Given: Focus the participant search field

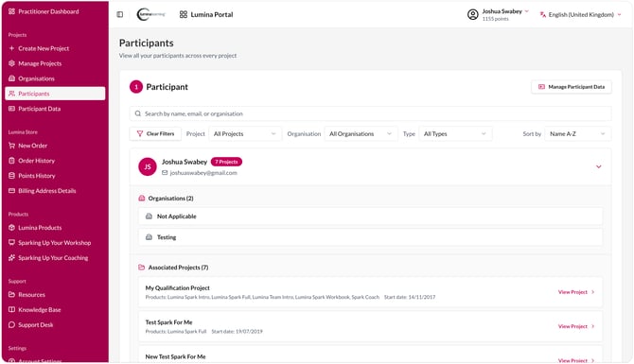Looking at the screenshot, I should pos(370,113).
